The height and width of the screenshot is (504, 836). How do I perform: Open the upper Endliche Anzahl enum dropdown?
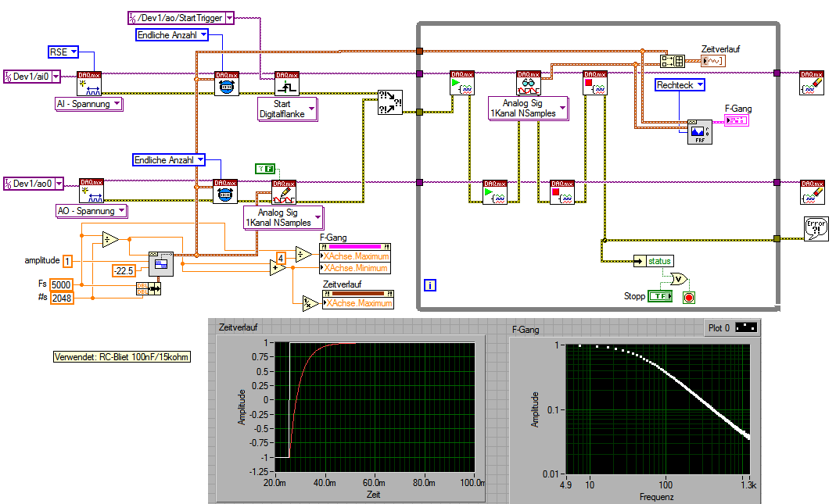click(203, 35)
